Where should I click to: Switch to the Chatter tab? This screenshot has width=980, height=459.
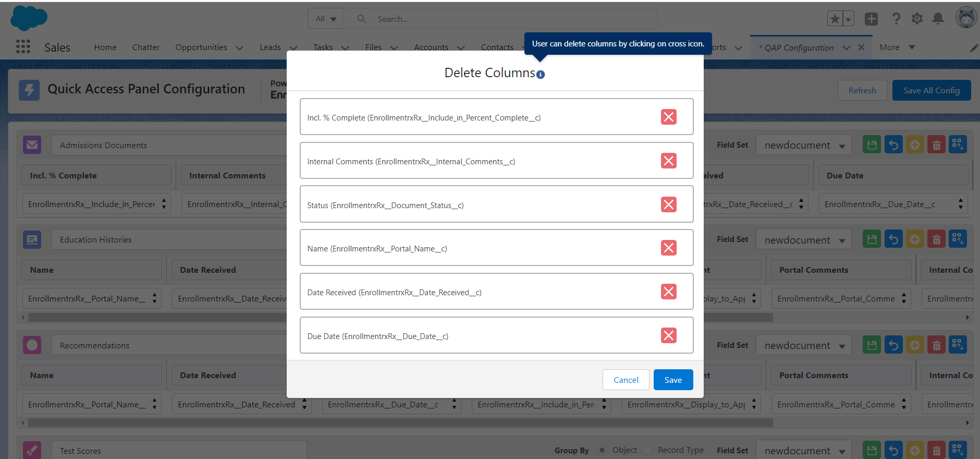coord(146,47)
